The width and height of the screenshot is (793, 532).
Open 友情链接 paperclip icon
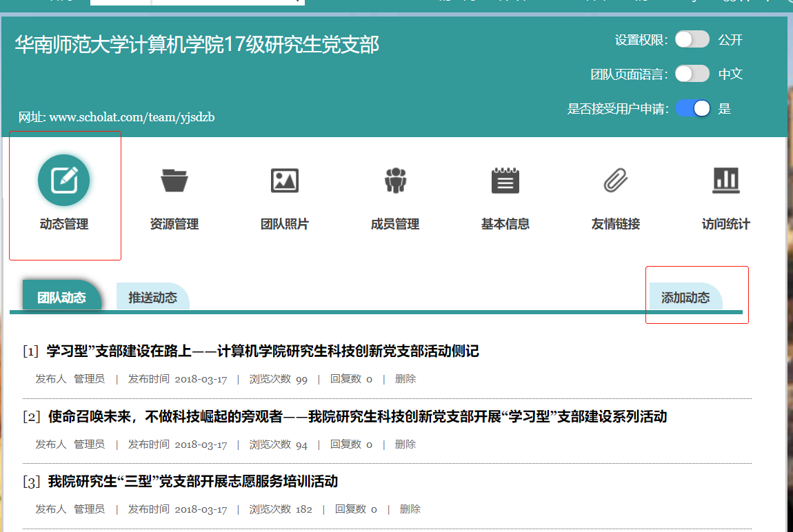click(x=616, y=181)
